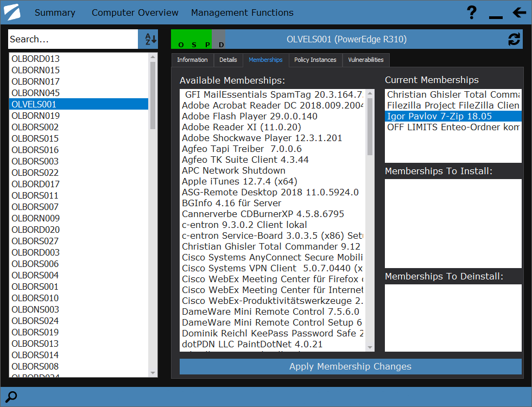
Task: Select computer OLBORS008
Action: (x=79, y=366)
